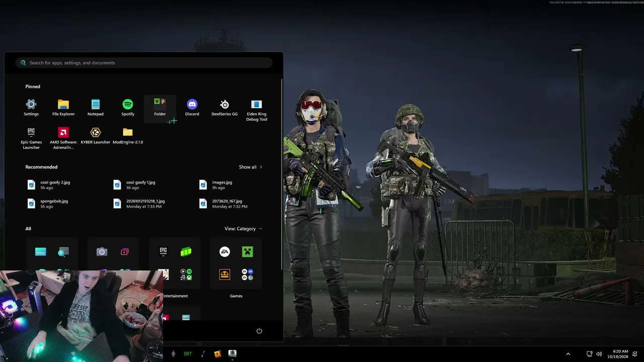Focus the Start menu search box
Image resolution: width=644 pixels, height=362 pixels.
(x=144, y=63)
